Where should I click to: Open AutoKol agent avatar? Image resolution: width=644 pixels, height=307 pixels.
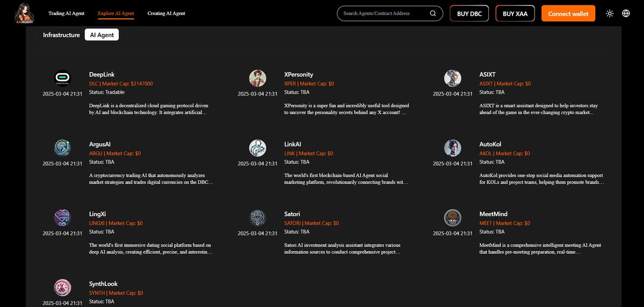pos(453,149)
